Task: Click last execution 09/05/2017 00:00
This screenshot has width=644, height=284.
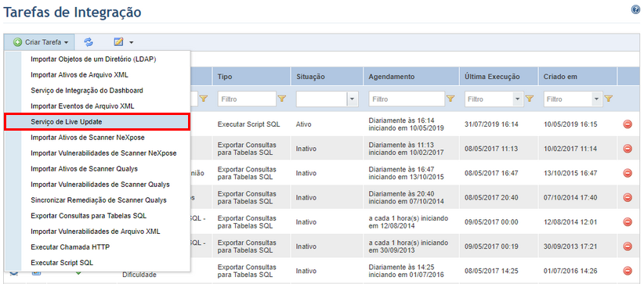Action: click(x=491, y=222)
